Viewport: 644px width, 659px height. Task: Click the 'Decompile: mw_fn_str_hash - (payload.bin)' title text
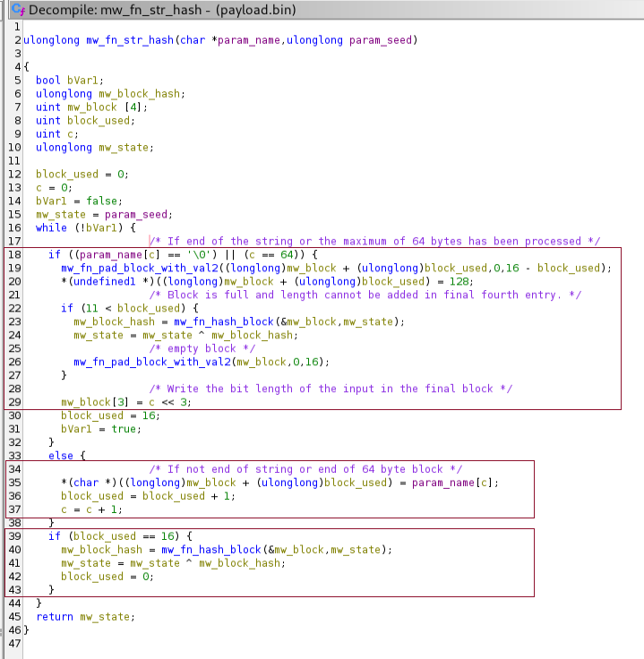click(162, 10)
